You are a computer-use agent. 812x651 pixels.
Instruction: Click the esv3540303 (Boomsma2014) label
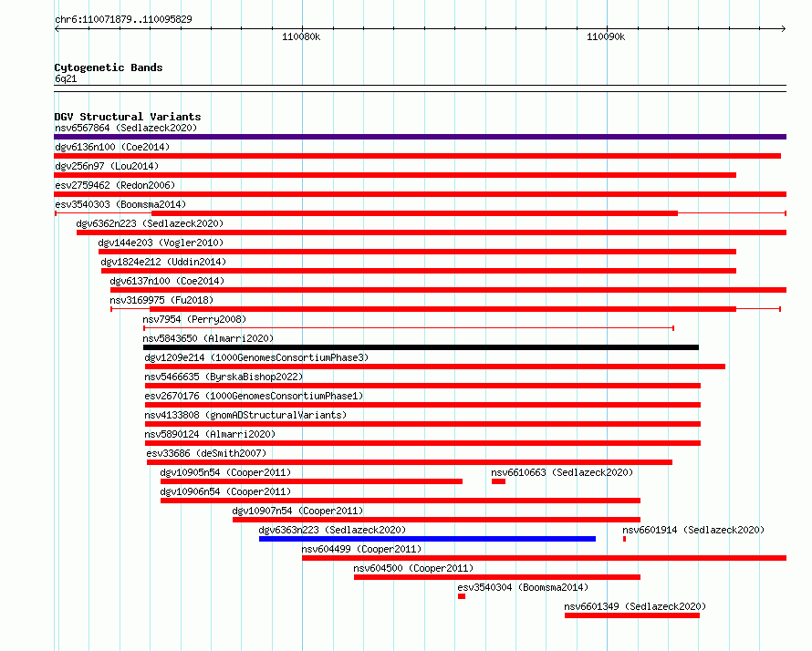tap(120, 204)
